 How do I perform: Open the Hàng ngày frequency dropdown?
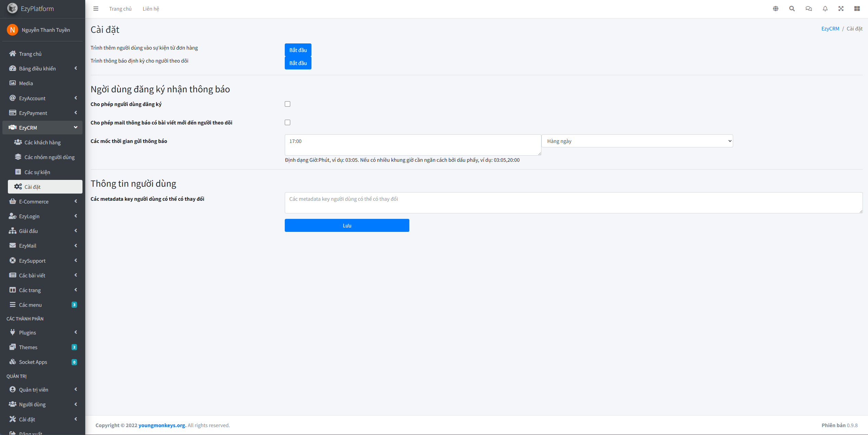tap(637, 141)
